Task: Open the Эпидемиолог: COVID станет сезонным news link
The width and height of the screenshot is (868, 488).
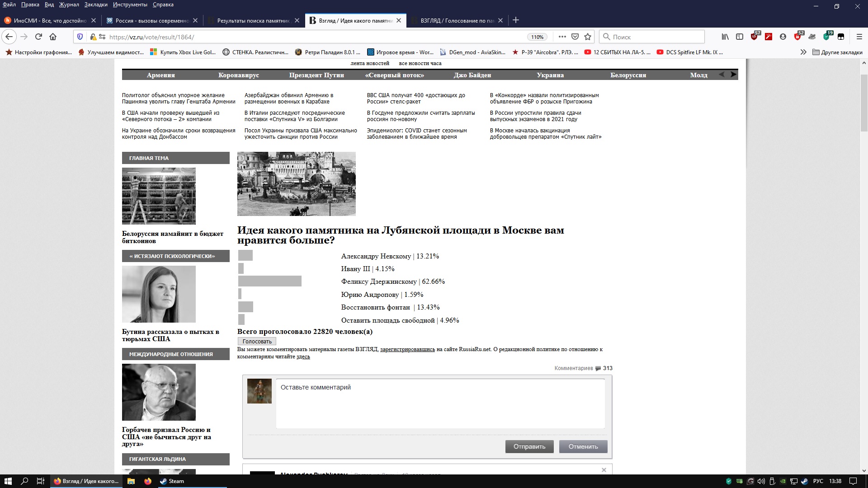Action: pos(416,134)
